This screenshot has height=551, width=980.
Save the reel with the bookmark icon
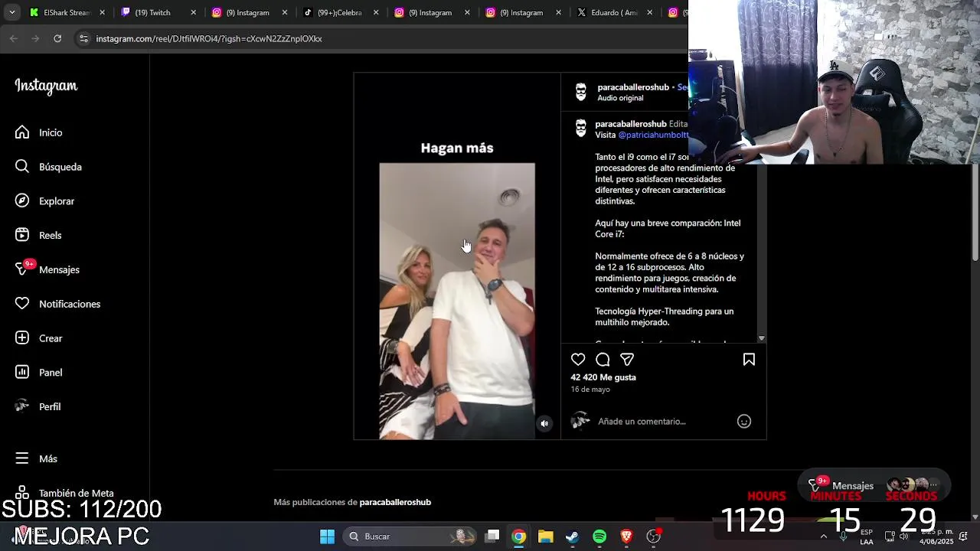[749, 360]
